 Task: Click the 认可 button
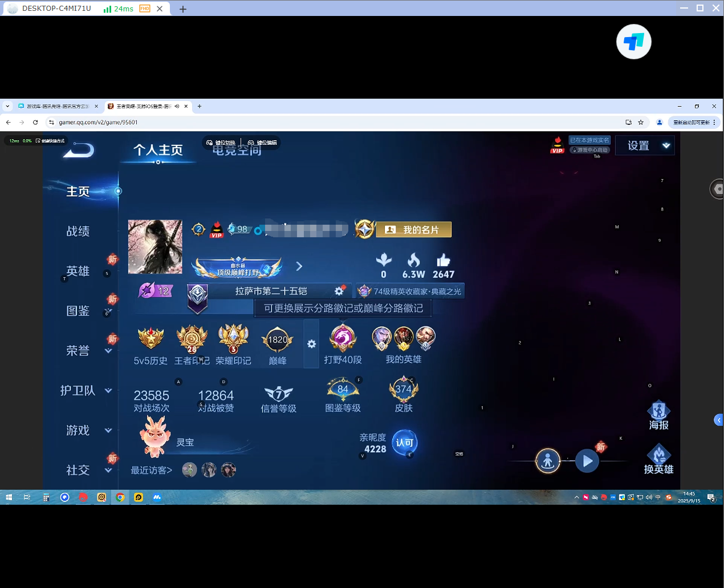pos(405,443)
